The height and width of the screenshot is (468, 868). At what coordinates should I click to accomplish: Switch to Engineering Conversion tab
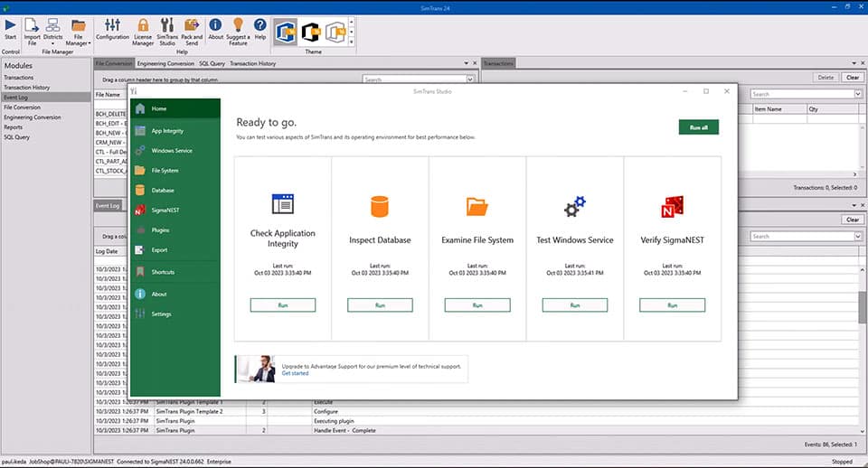coord(165,63)
